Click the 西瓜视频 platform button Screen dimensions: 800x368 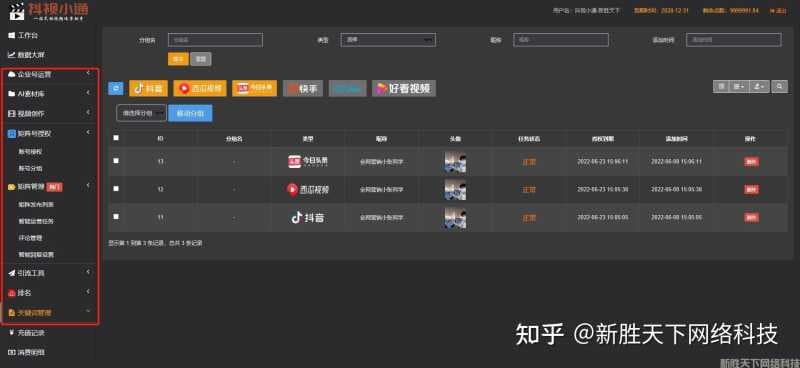click(200, 88)
